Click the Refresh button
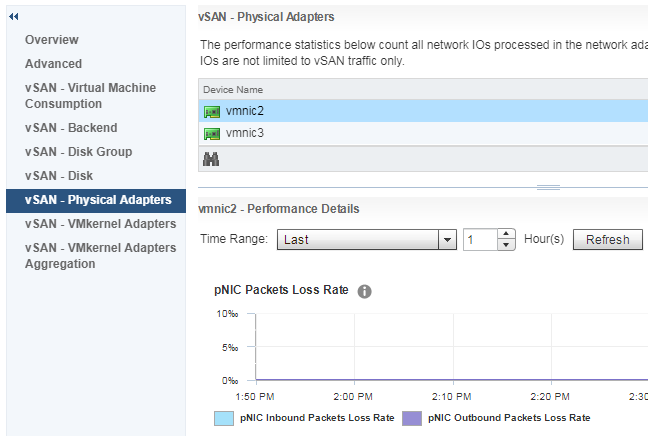Screen dimensions: 648x436 click(607, 240)
